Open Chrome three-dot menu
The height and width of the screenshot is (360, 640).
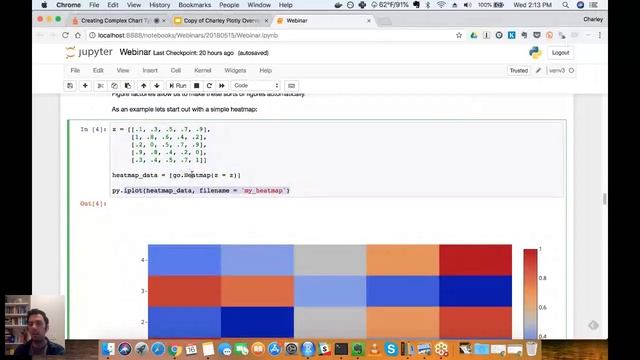pos(600,36)
